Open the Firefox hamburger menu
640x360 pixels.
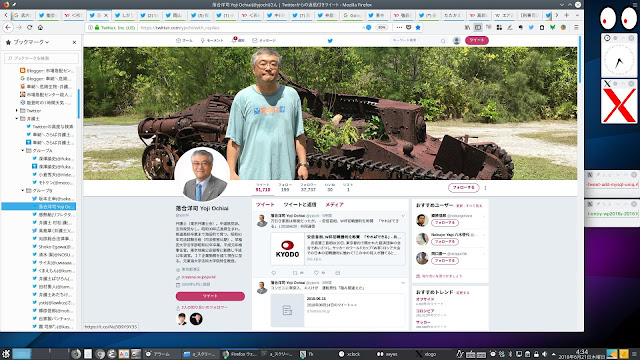pos(576,27)
